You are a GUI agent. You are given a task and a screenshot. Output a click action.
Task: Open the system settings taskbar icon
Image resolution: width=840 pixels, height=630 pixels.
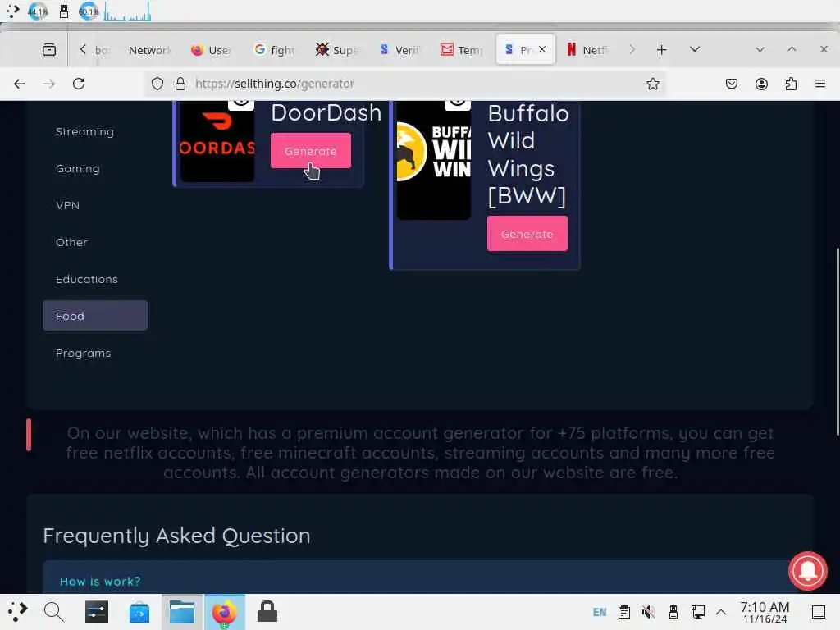click(97, 612)
